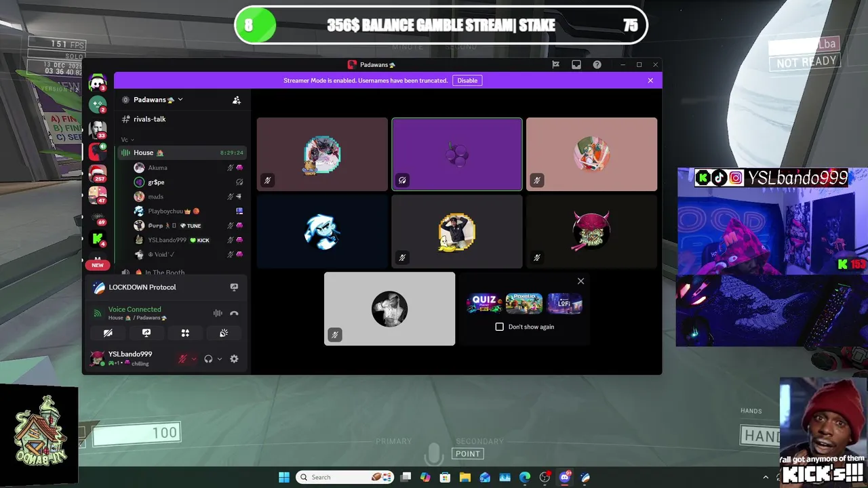This screenshot has width=868, height=488.
Task: Share your screen button in voice panel
Action: (146, 333)
